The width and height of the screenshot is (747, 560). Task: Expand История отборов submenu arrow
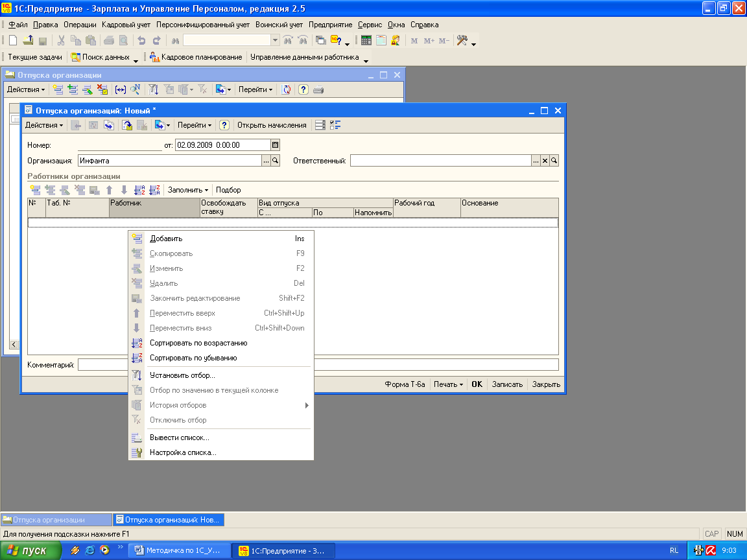coord(307,405)
